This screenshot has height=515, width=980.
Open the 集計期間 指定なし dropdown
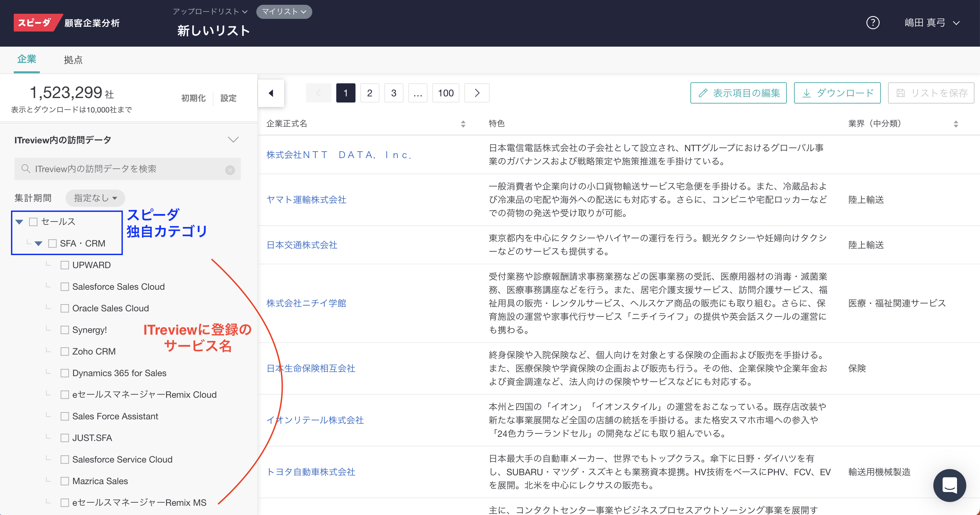pos(95,198)
